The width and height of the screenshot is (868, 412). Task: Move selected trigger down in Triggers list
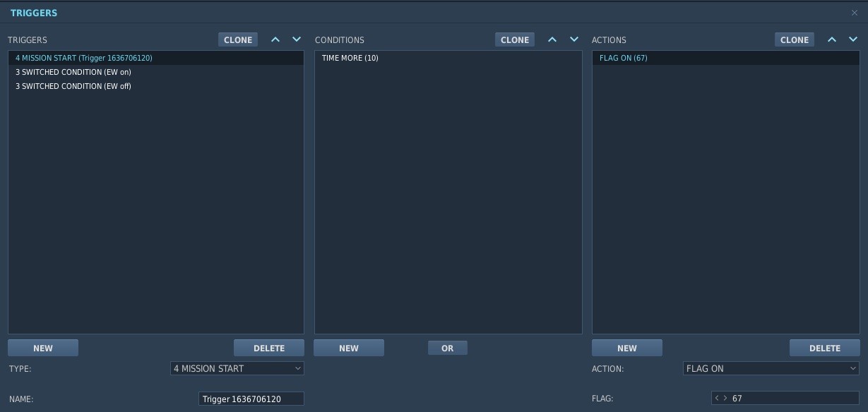(x=297, y=40)
